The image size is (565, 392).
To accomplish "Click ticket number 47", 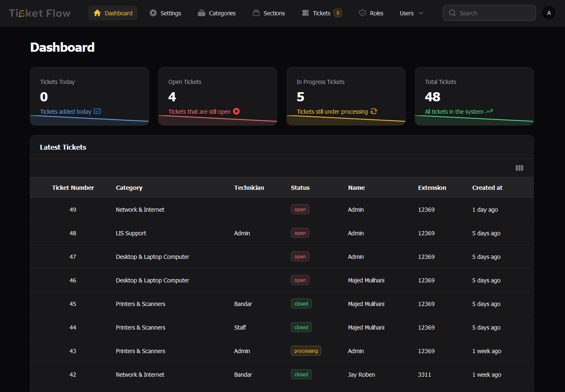I will point(73,257).
